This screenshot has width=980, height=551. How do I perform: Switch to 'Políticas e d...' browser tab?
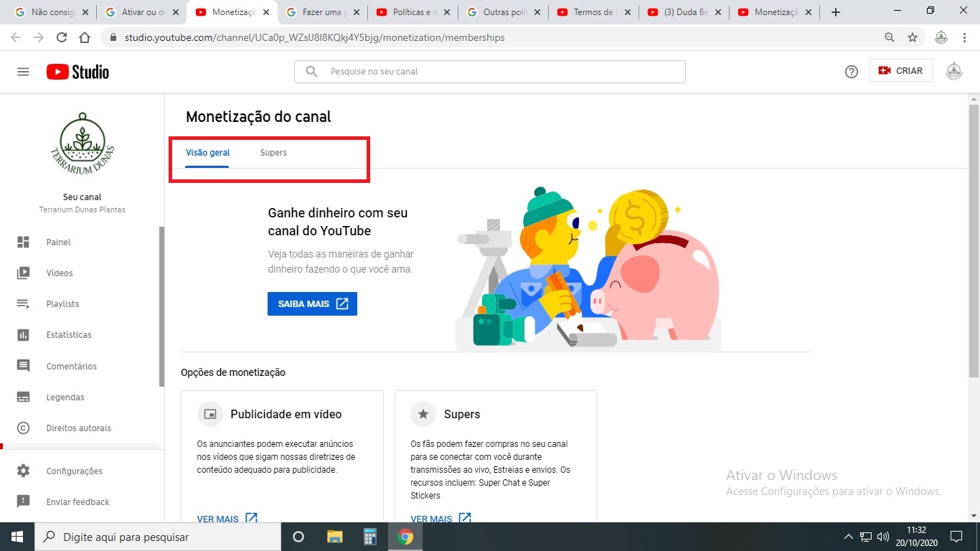coord(412,12)
